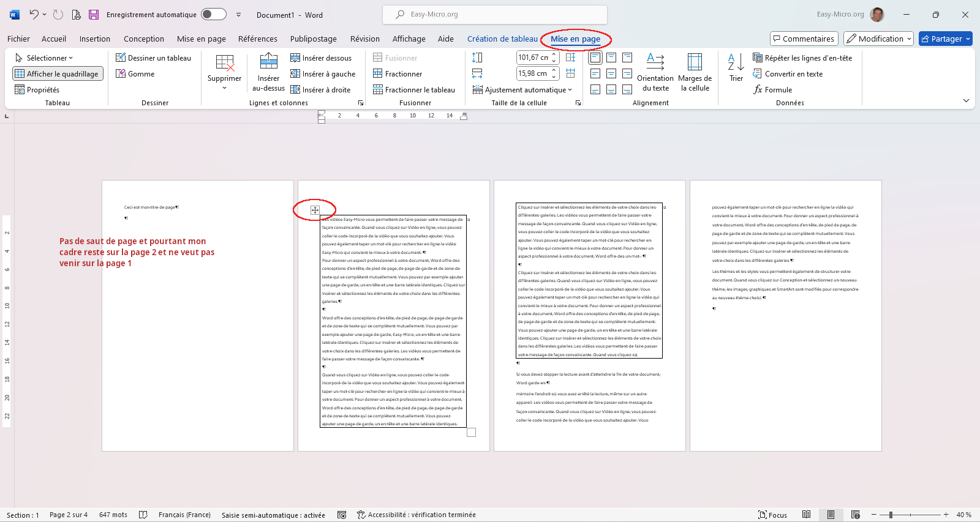This screenshot has height=522, width=980.
Task: Click Fractionner cells button
Action: click(x=398, y=73)
